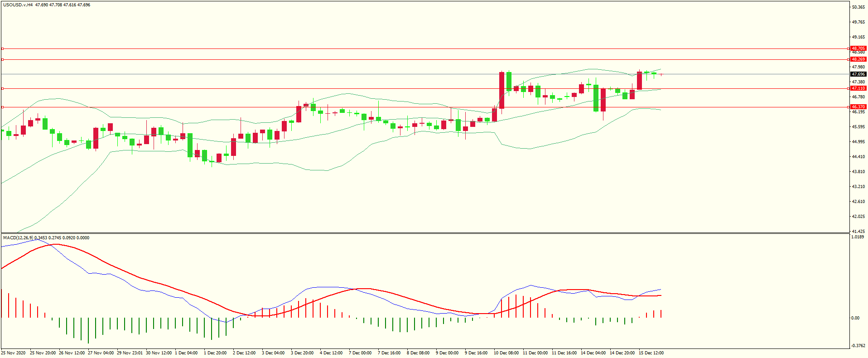The width and height of the screenshot is (868, 358).
Task: Click the 10 Dec 08:00 time label
Action: pos(506,353)
